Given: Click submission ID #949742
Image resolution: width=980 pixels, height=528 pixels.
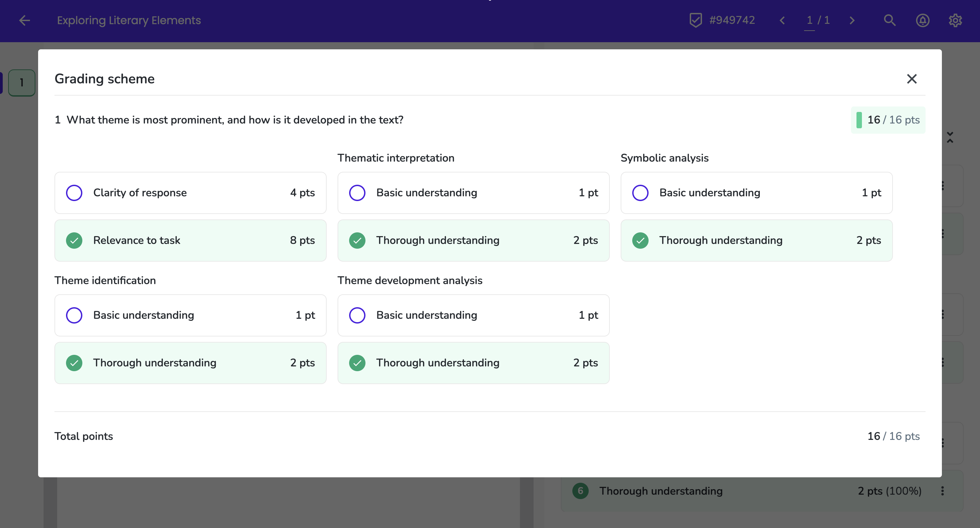Looking at the screenshot, I should (x=732, y=20).
